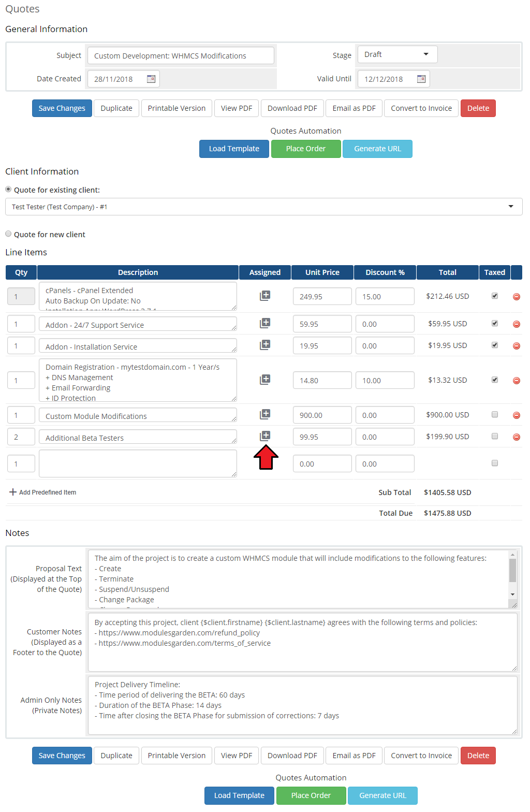Screen dimensions: 530x812
Task: Click assign icon for Installation Service row
Action: [x=265, y=345]
